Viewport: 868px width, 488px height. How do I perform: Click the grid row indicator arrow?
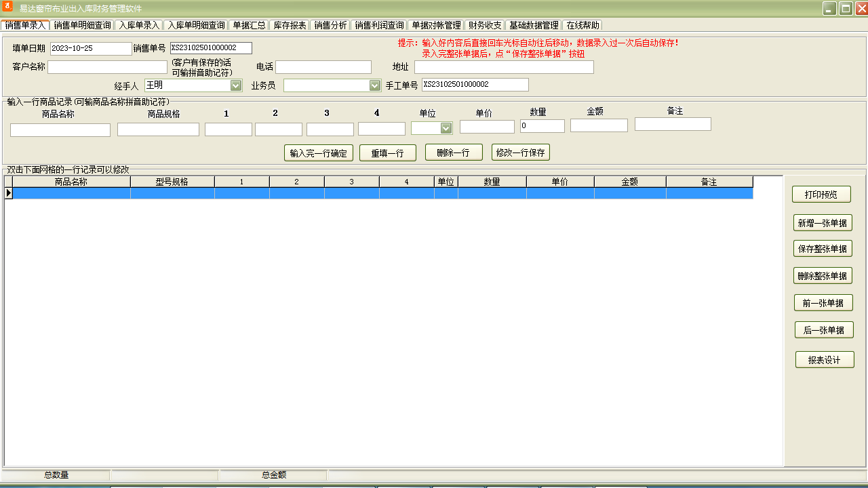8,193
